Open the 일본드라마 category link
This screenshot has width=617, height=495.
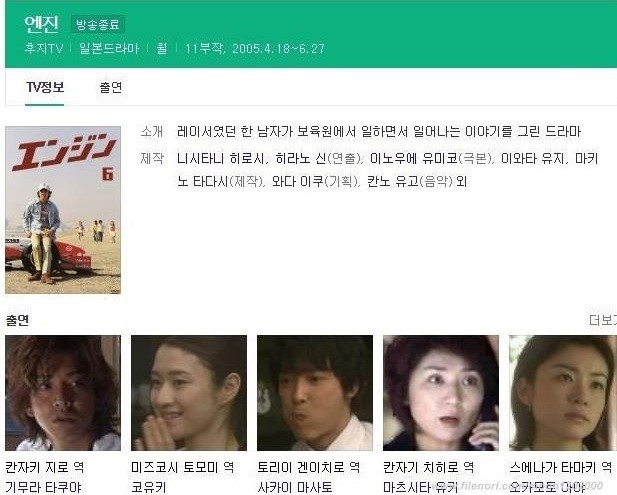[109, 48]
